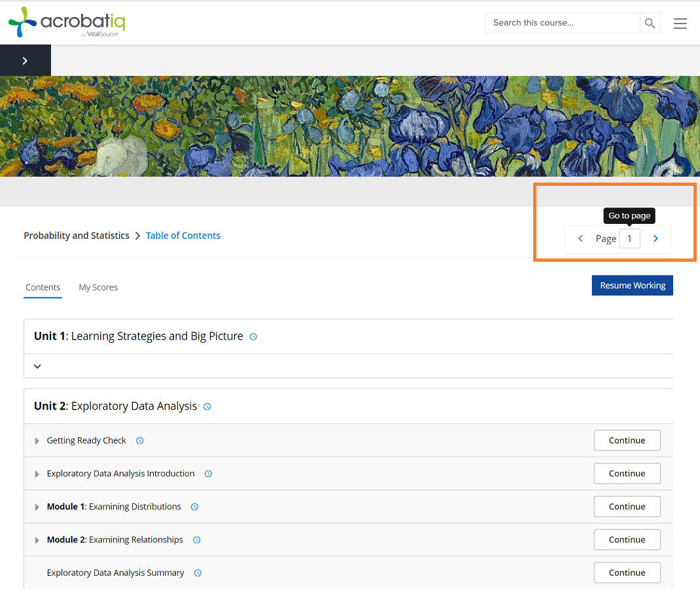
Task: Continue Module 1 Examining Distributions
Action: tap(627, 507)
